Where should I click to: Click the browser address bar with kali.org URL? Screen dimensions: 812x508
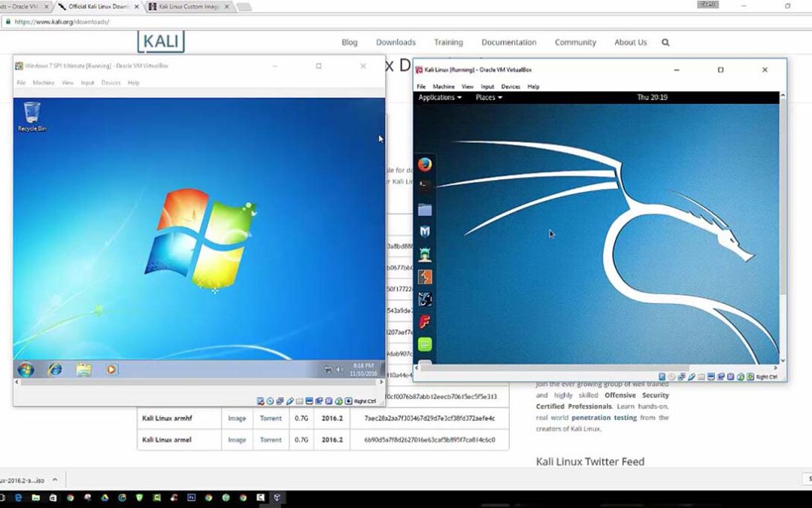tap(376, 22)
